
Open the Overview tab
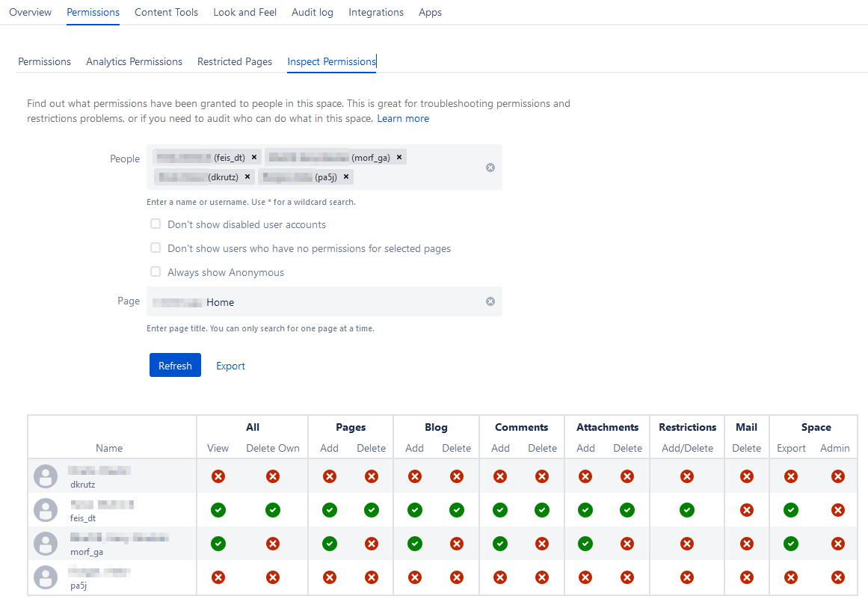(x=31, y=12)
